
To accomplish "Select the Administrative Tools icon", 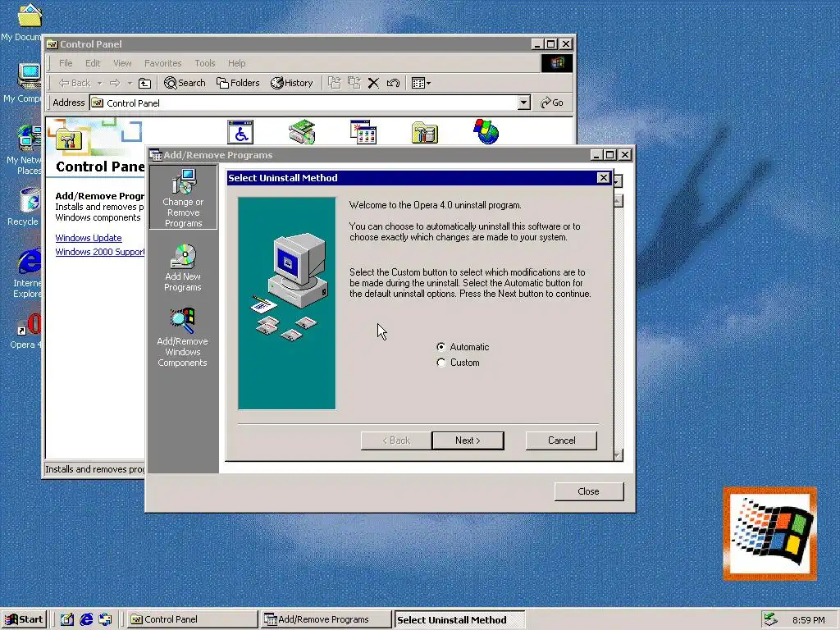I will pos(425,132).
